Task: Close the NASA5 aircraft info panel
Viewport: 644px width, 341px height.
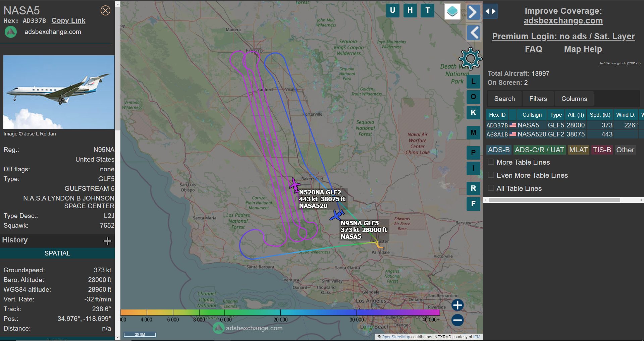Action: 105,11
